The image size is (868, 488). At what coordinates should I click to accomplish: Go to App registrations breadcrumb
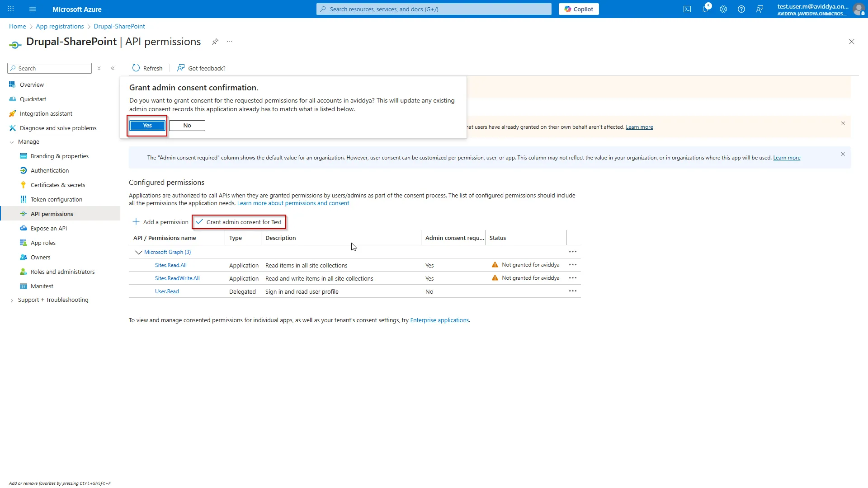coord(60,26)
